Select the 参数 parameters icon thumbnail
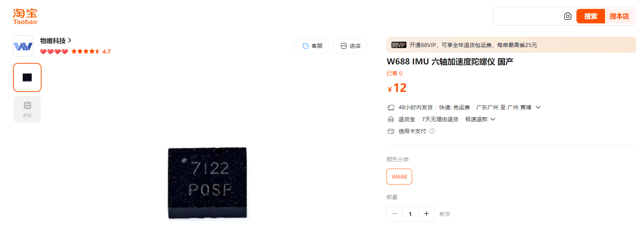Viewport: 644px width, 233px height. [x=27, y=109]
